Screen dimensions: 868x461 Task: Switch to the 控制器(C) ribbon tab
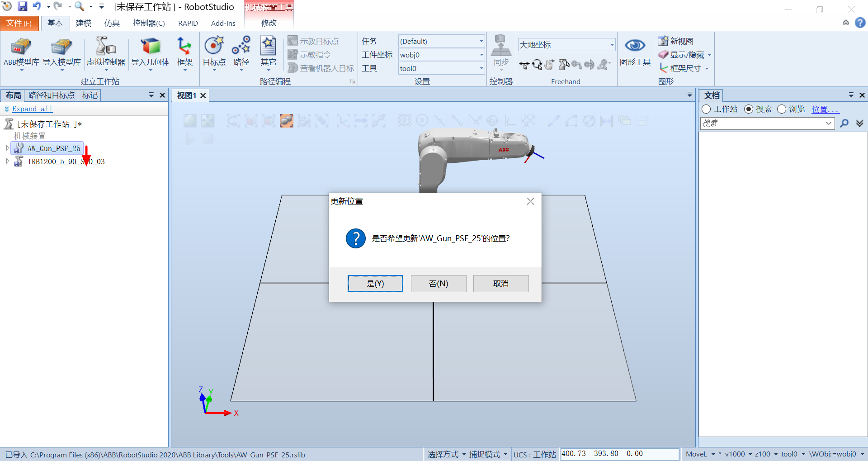pos(149,23)
